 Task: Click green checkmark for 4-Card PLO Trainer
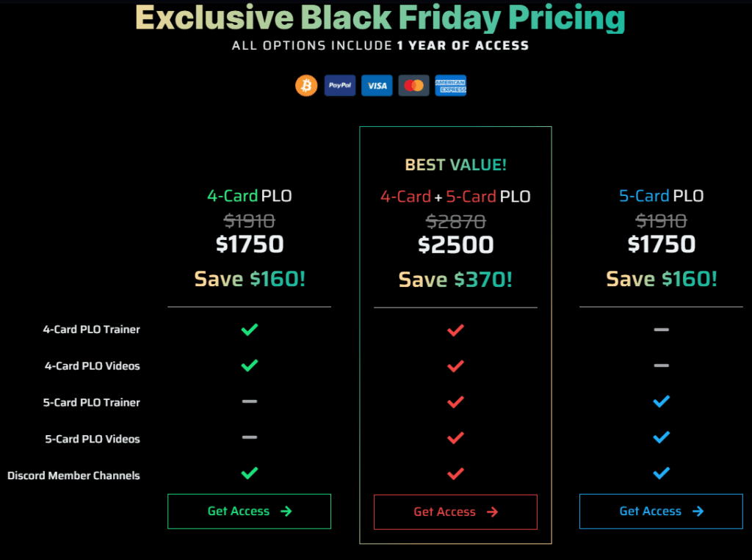[250, 330]
